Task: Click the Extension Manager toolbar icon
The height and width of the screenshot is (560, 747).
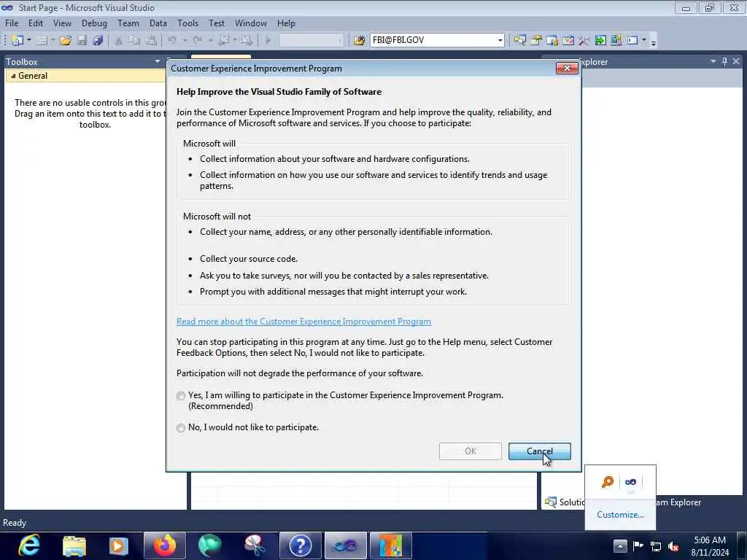Action: [x=616, y=41]
